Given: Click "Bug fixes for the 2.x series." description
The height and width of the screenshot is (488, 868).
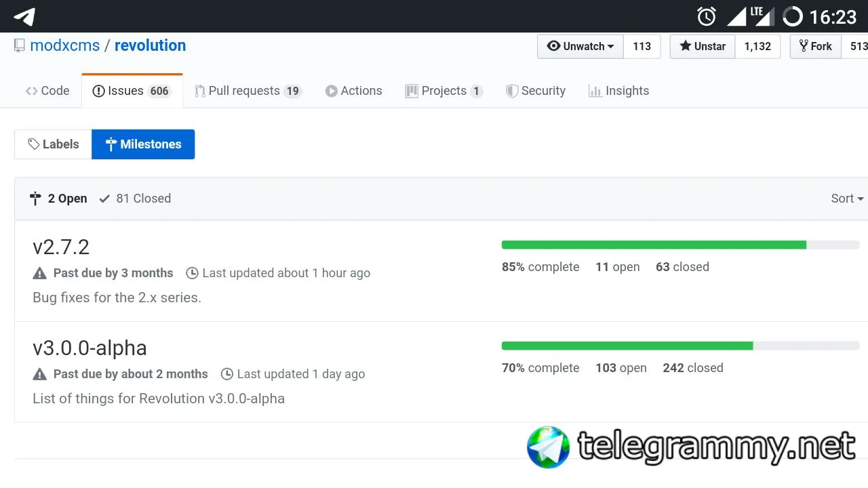Looking at the screenshot, I should [117, 298].
